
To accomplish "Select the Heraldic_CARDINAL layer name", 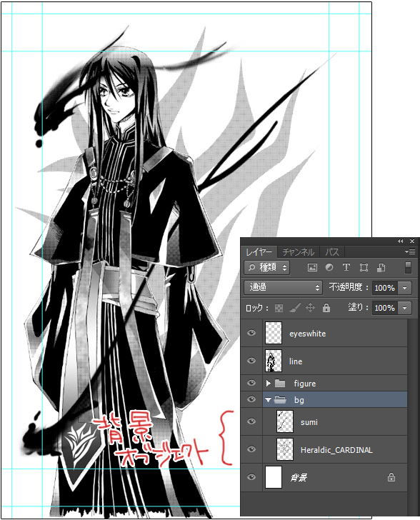I will (x=336, y=450).
